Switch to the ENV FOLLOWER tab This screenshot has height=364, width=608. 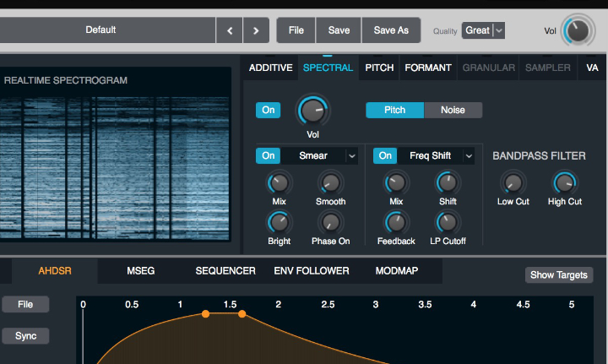point(312,271)
